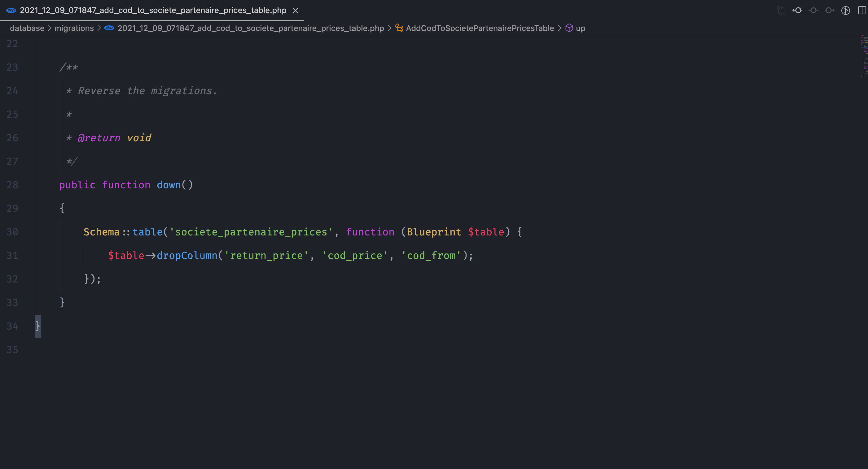Viewport: 868px width, 469px height.
Task: Select the 2021_12_09_071847 migration file tab
Action: pyautogui.click(x=153, y=11)
